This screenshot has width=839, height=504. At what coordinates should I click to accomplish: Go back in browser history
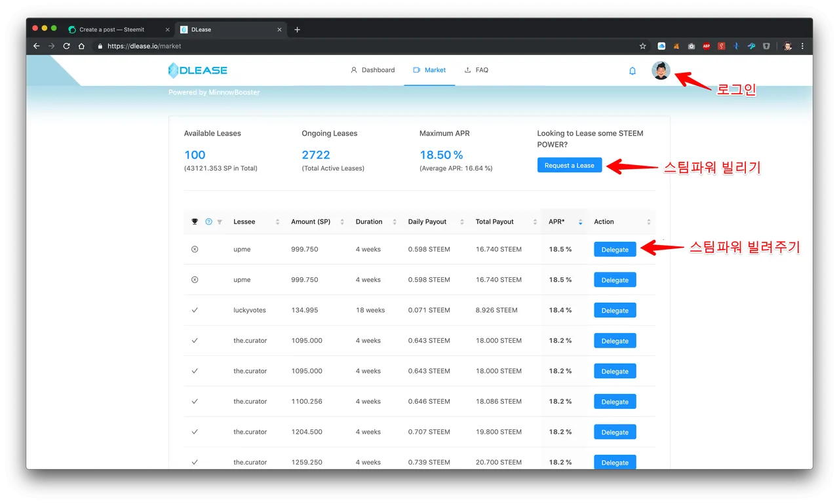point(37,47)
